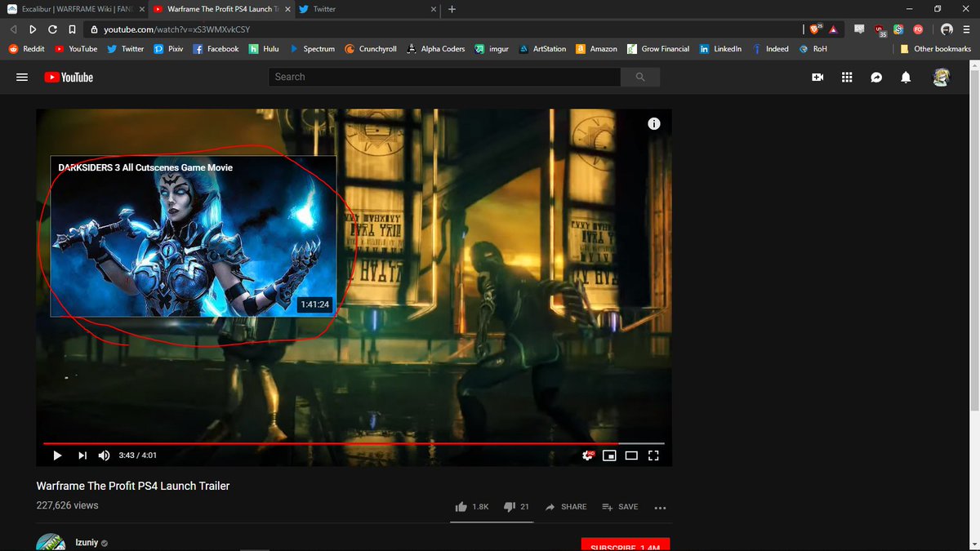This screenshot has width=980, height=551.
Task: Click the video title Warframe The Profit
Action: [133, 486]
